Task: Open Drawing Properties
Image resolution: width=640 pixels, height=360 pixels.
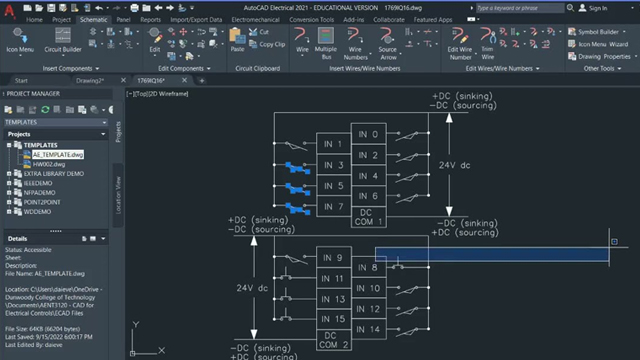Action: (x=600, y=56)
